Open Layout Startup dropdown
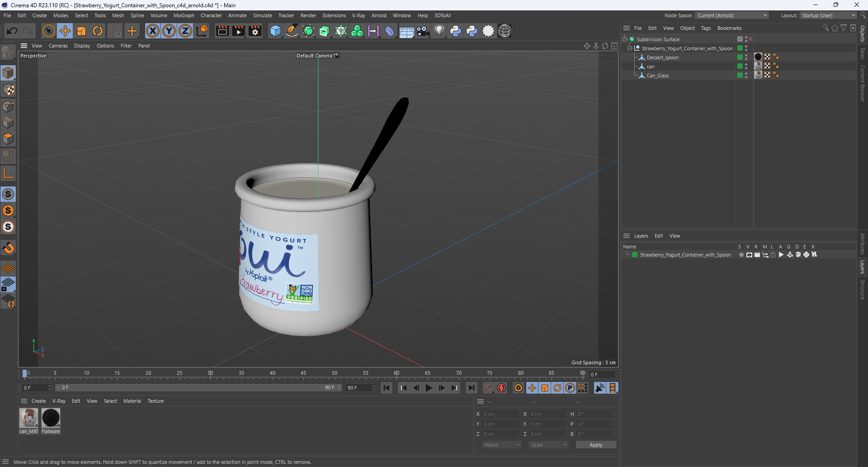The width and height of the screenshot is (868, 467). coord(828,15)
